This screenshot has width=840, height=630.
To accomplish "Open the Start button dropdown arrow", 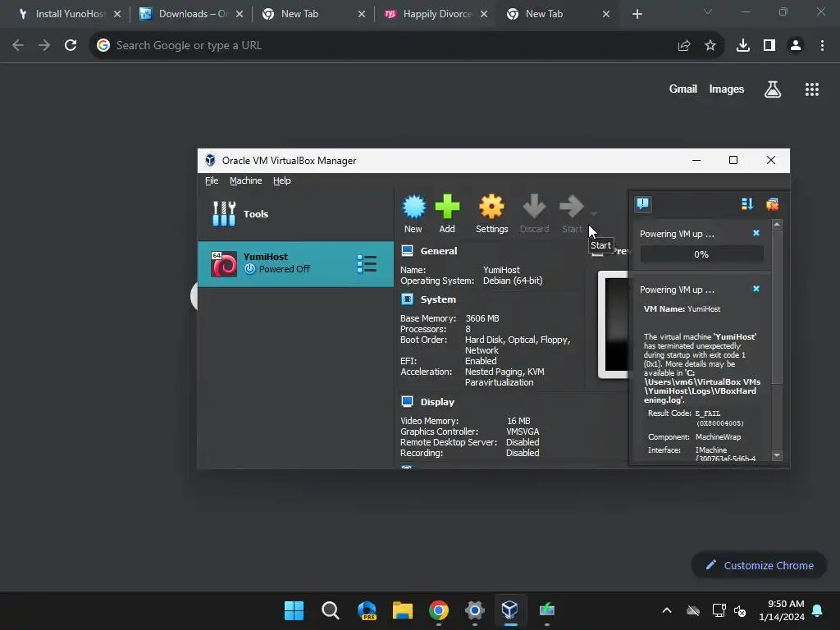I will click(594, 214).
